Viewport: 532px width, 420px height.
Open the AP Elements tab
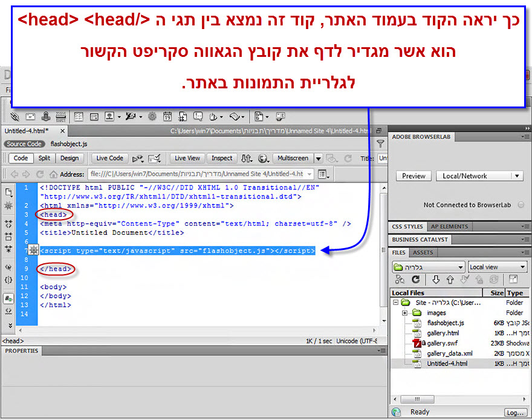[449, 226]
